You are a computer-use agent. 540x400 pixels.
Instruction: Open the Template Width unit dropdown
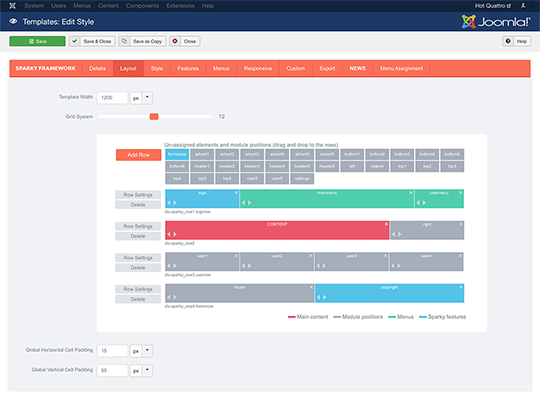[147, 98]
